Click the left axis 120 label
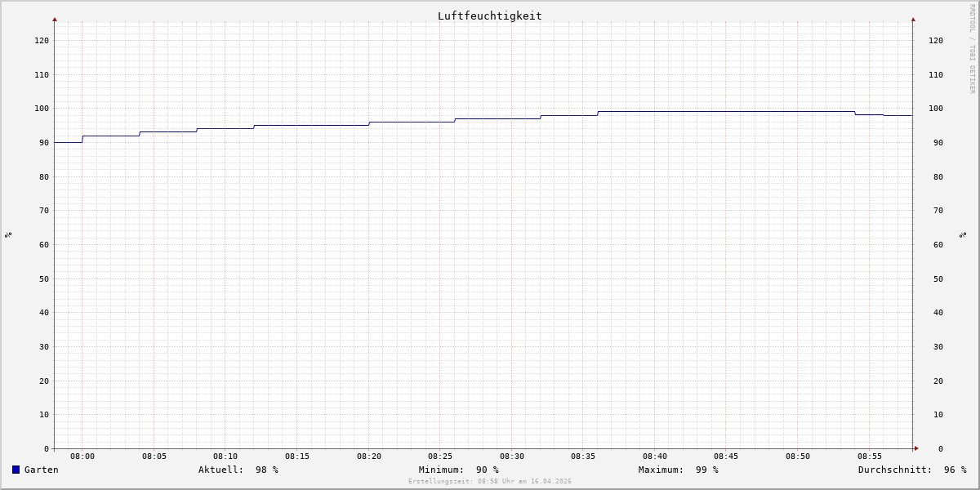980x490 pixels. click(x=42, y=41)
